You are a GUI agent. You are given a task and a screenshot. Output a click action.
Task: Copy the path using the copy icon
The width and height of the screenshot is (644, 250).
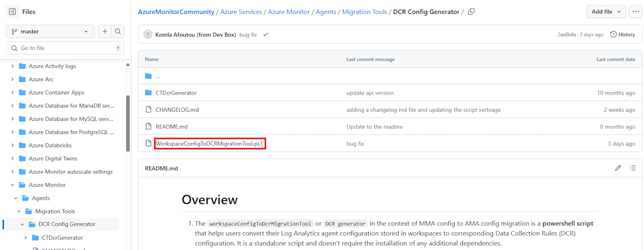coord(471,12)
